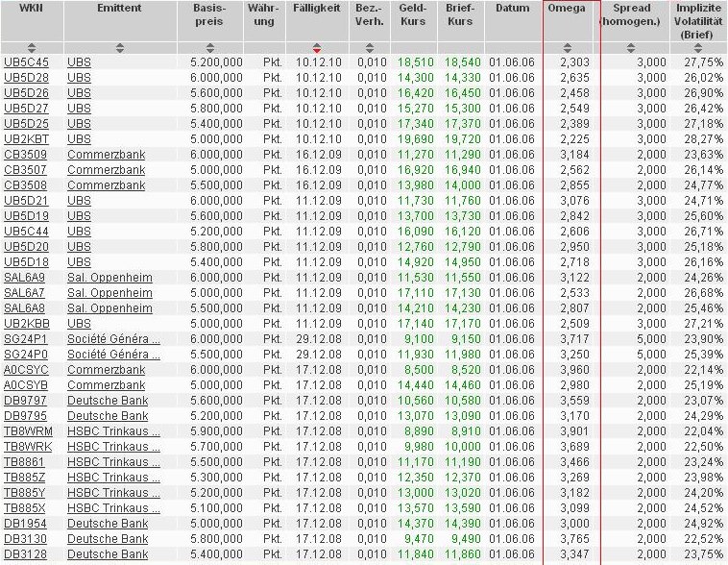Sort by Spread (homogen.) sort arrows
This screenshot has width=728, height=565.
click(x=630, y=48)
